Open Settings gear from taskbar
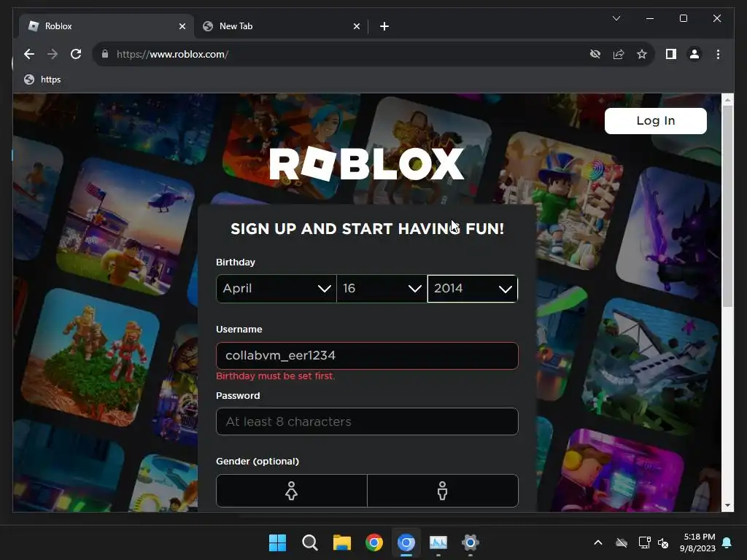This screenshot has height=560, width=747. tap(471, 542)
